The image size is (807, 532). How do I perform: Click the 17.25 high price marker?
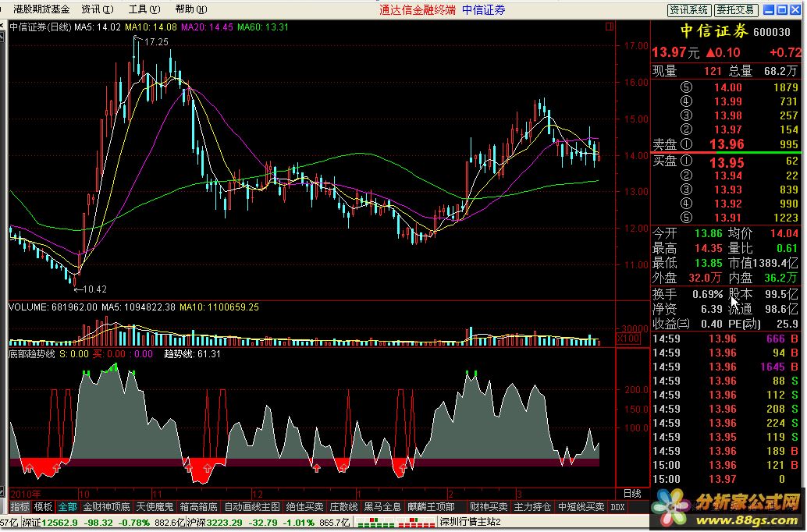click(x=156, y=41)
